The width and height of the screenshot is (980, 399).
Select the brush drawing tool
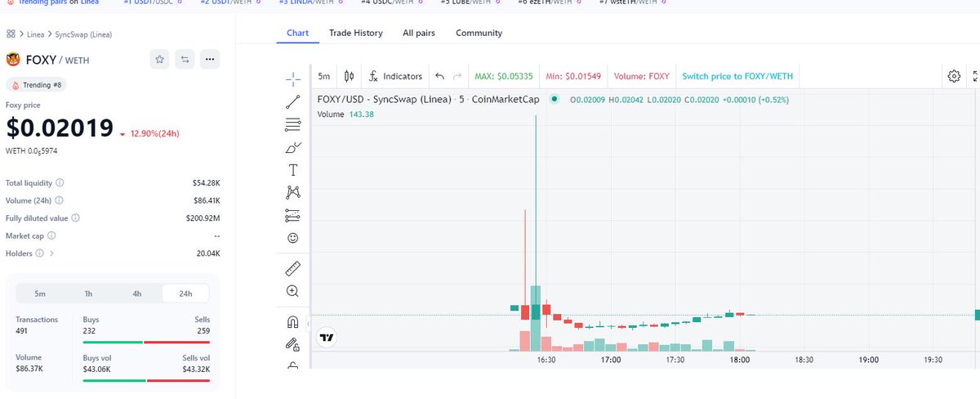click(292, 148)
